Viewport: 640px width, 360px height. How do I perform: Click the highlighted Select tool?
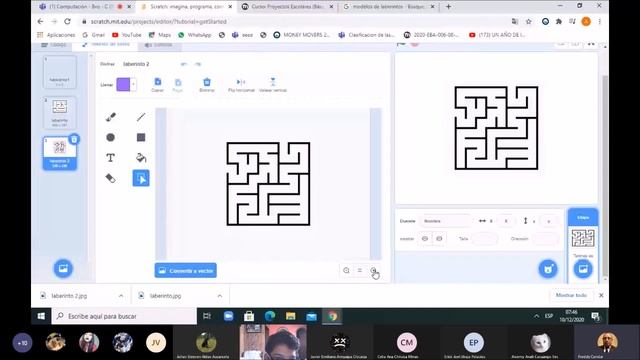141,178
